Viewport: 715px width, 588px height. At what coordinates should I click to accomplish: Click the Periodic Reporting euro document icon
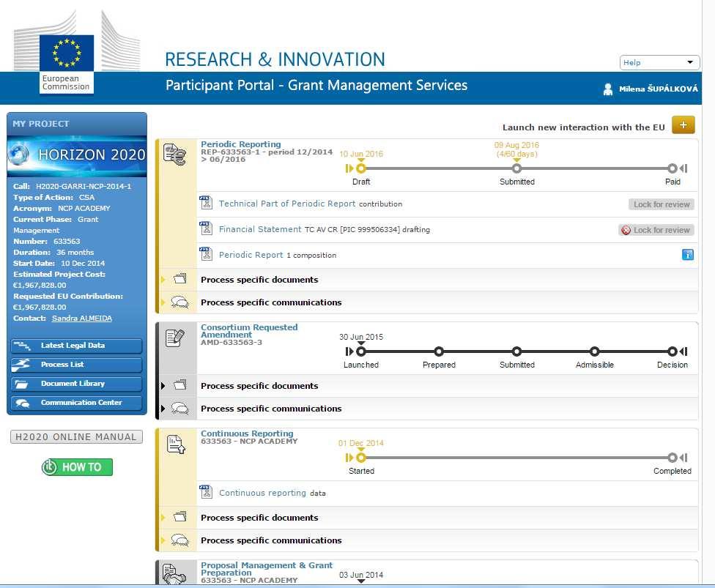pyautogui.click(x=174, y=154)
